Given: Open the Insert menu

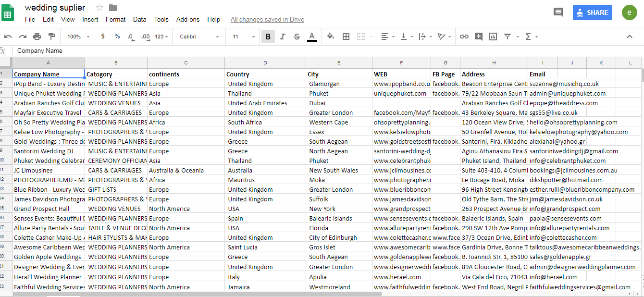Looking at the screenshot, I should pyautogui.click(x=90, y=20).
